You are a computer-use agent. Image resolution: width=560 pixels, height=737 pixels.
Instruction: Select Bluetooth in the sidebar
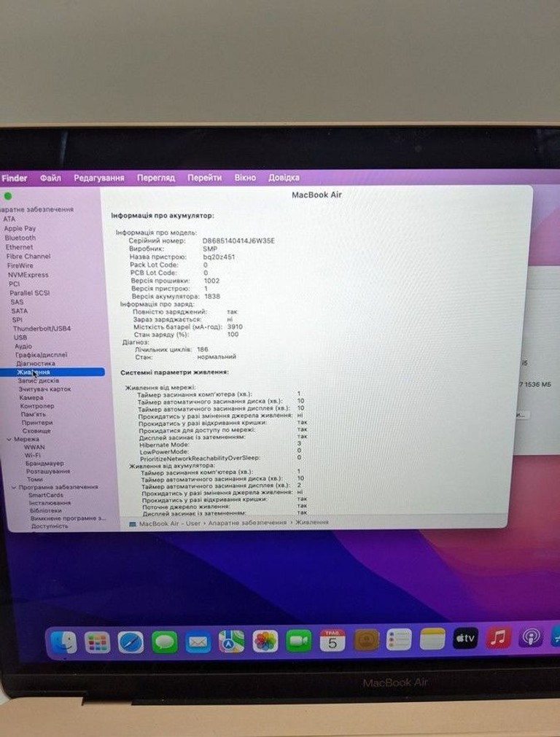[x=20, y=238]
